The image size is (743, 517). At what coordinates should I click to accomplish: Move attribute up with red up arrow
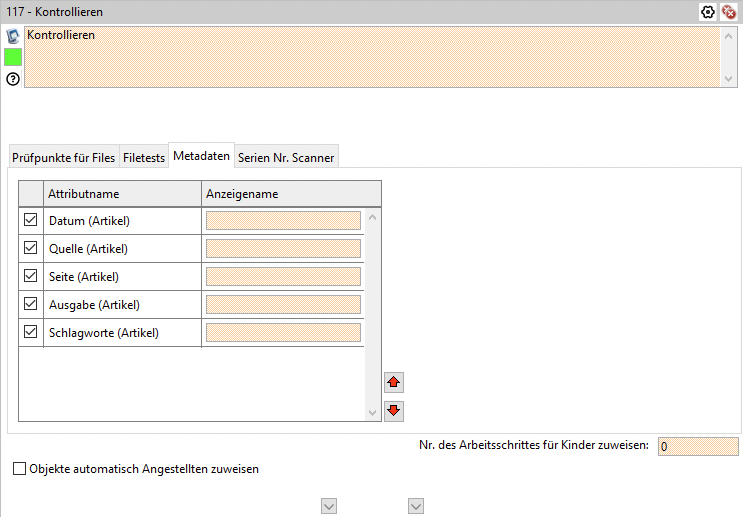(x=393, y=382)
